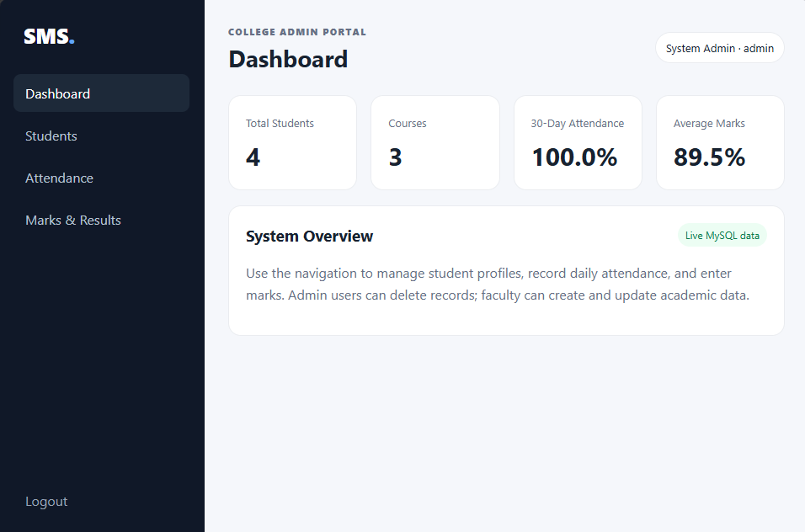Viewport: 805px width, 532px height.
Task: Select the Total Students card
Action: (x=293, y=142)
